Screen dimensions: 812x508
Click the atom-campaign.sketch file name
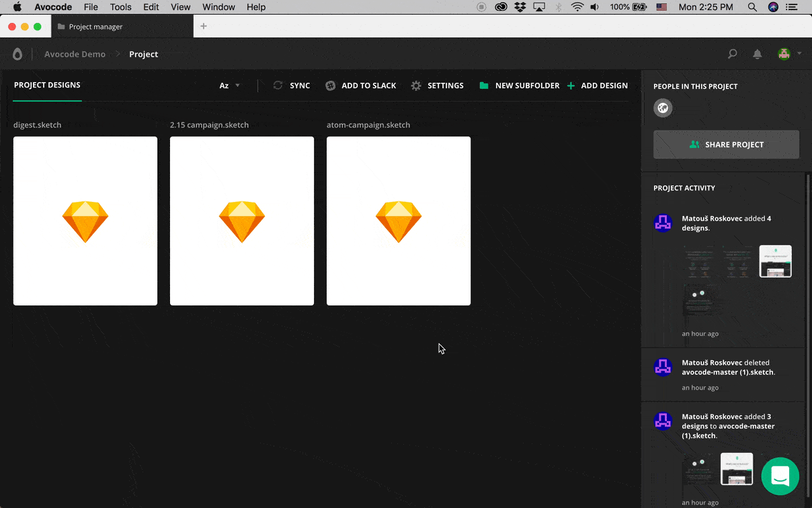(368, 125)
